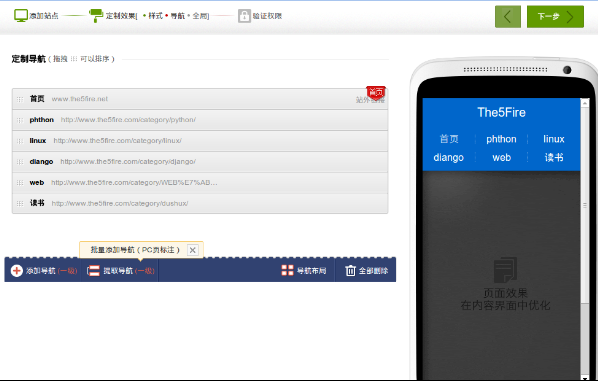Click the category/dushux/ URL

click(120, 204)
